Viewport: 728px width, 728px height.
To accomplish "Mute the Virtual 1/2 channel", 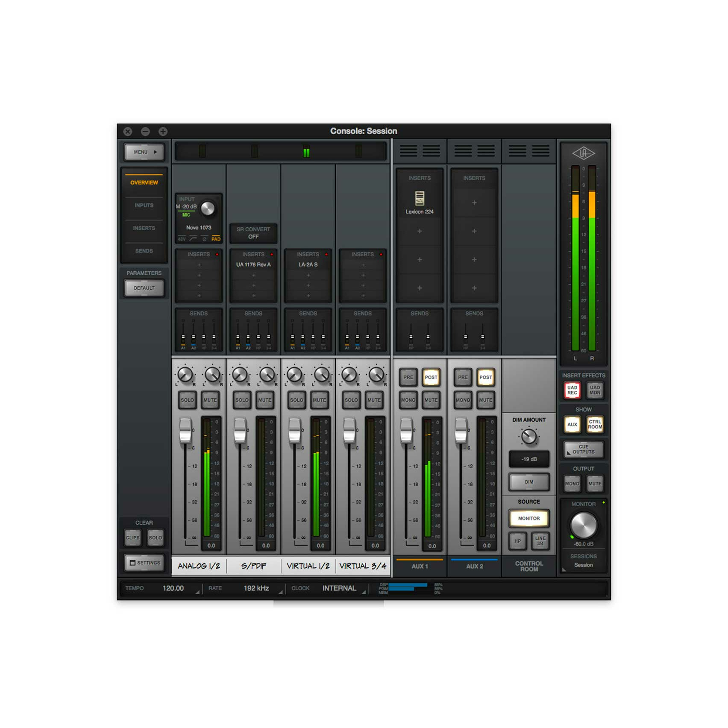I will pos(319,400).
